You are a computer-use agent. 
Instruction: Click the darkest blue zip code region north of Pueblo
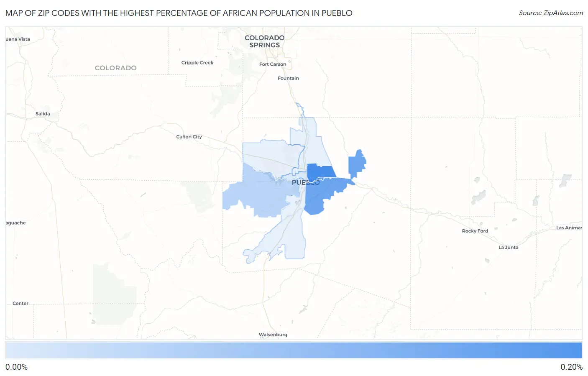click(x=321, y=171)
